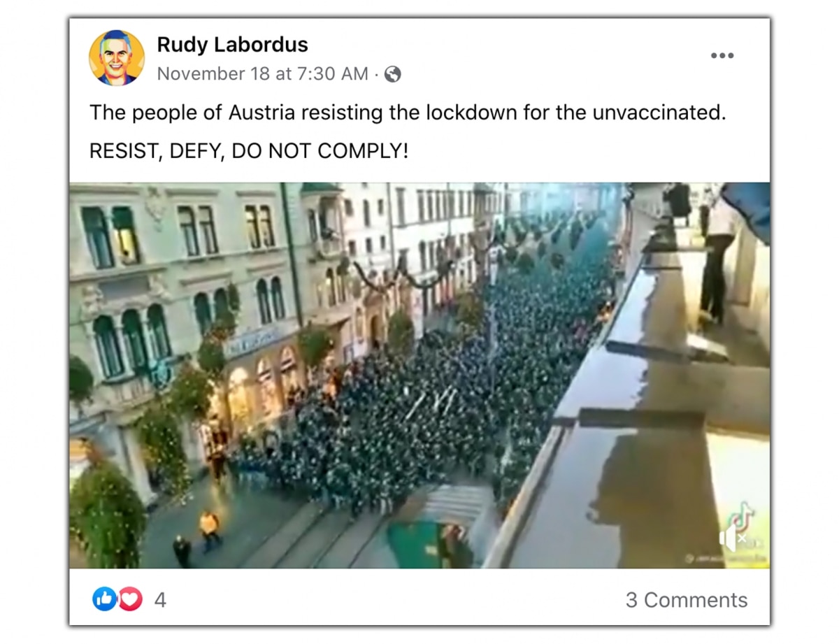This screenshot has width=839, height=644.
Task: Expand the 3 Comments link
Action: coord(687,600)
